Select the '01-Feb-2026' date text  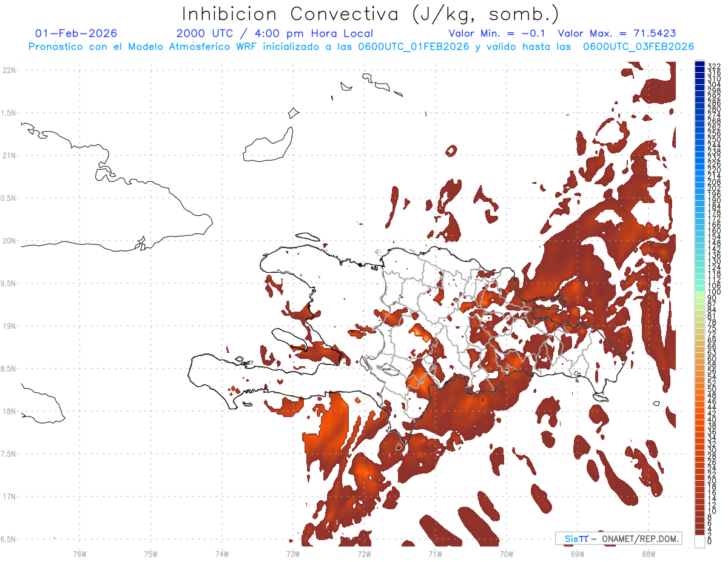pyautogui.click(x=76, y=33)
